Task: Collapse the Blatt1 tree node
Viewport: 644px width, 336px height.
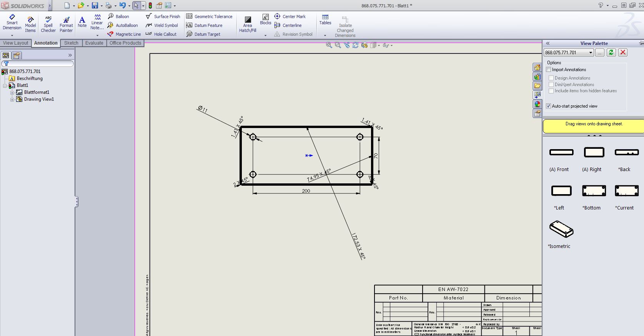Action: (5, 85)
